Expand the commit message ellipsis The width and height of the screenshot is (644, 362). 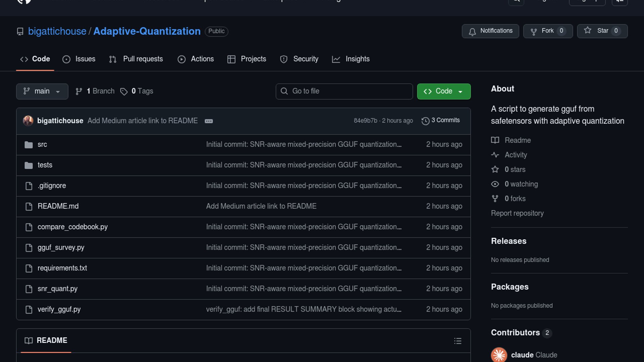(x=209, y=121)
